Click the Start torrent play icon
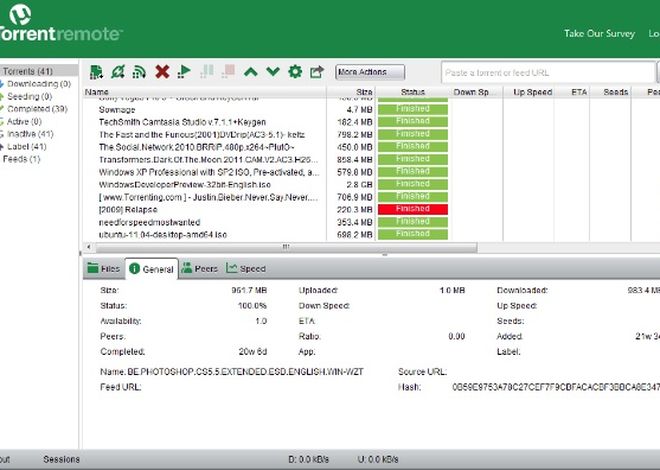Image resolution: width=660 pixels, height=470 pixels. click(x=184, y=72)
